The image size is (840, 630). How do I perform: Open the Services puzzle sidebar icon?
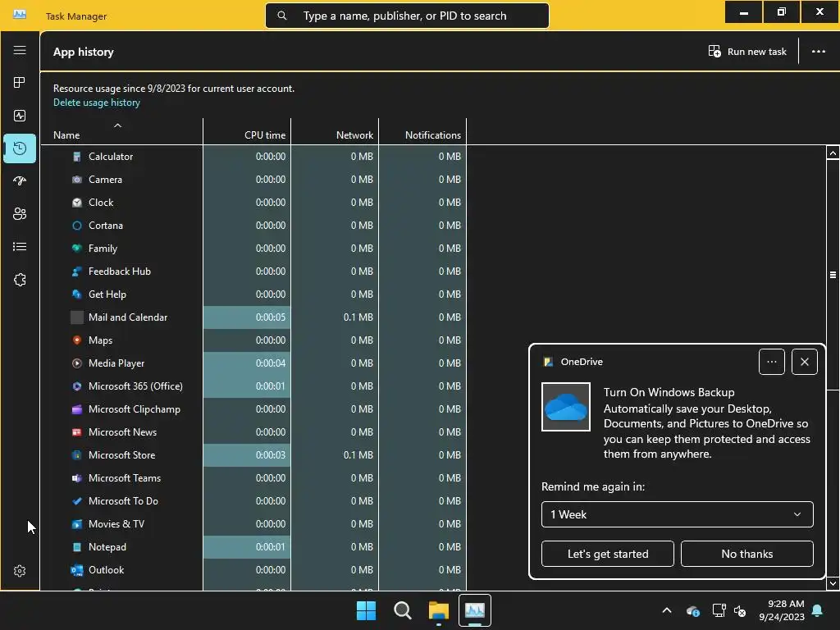20,280
